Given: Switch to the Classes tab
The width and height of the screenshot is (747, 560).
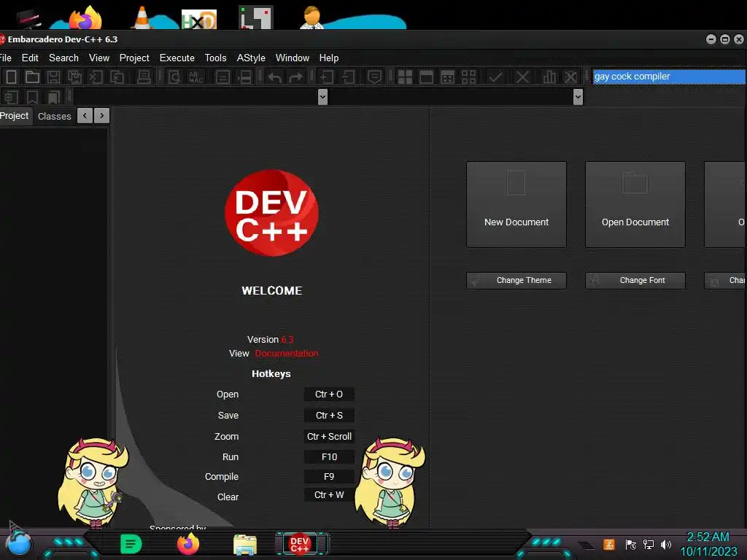Looking at the screenshot, I should click(54, 116).
